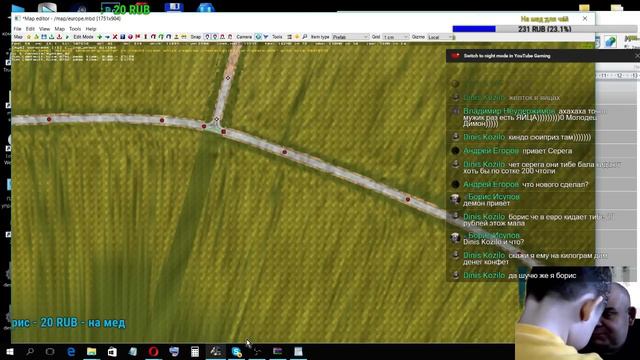
Task: Toggle the first Snap option icon
Action: pyautogui.click(x=207, y=37)
